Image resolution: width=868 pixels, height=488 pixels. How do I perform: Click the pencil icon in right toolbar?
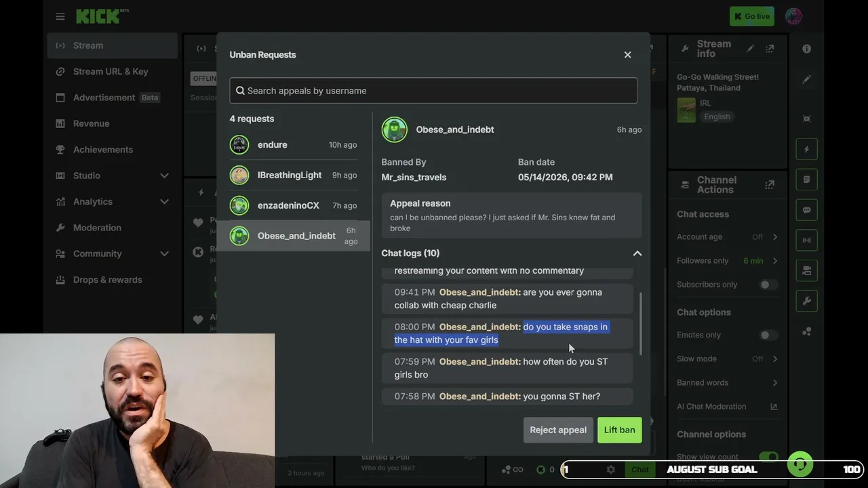(x=806, y=79)
